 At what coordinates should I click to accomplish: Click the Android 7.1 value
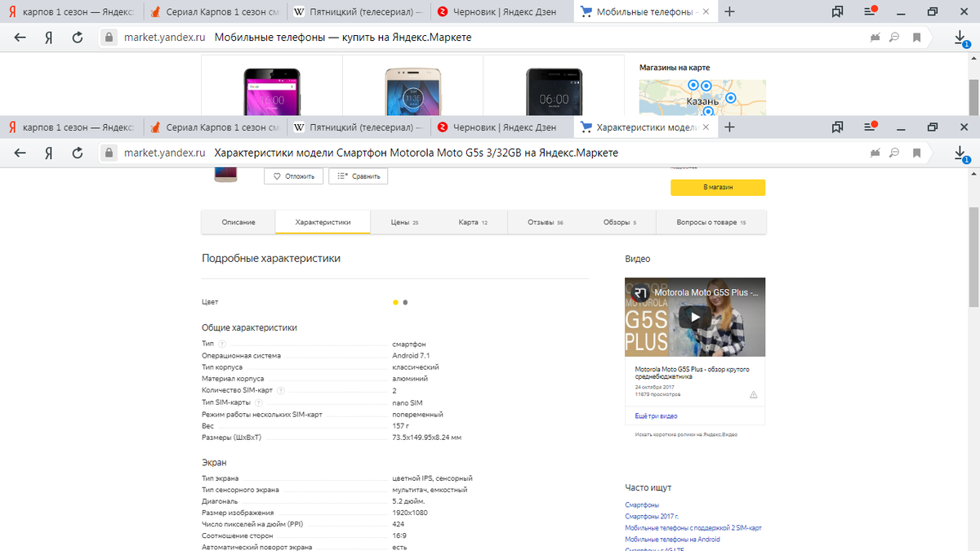tap(411, 356)
